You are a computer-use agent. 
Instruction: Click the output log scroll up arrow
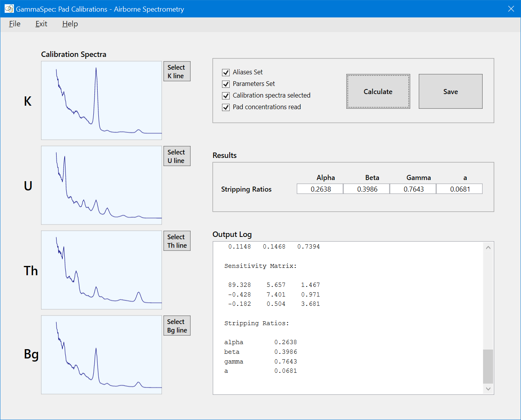(x=488, y=247)
